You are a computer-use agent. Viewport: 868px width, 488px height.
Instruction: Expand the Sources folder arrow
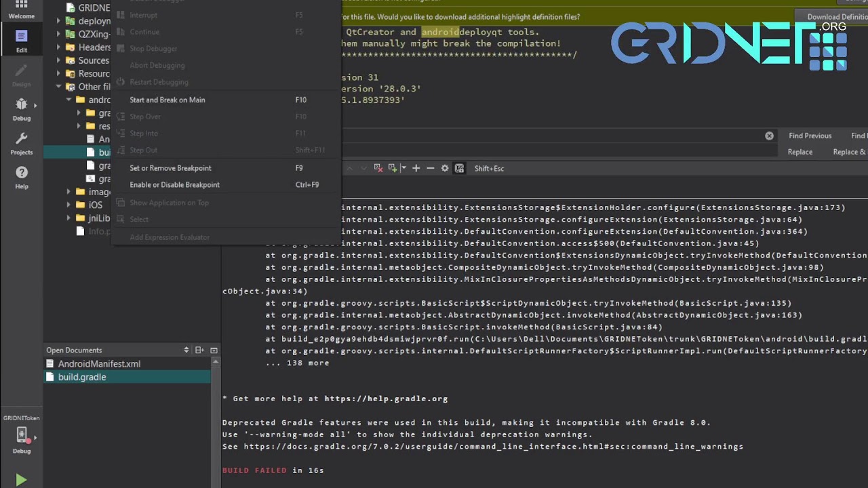[59, 60]
